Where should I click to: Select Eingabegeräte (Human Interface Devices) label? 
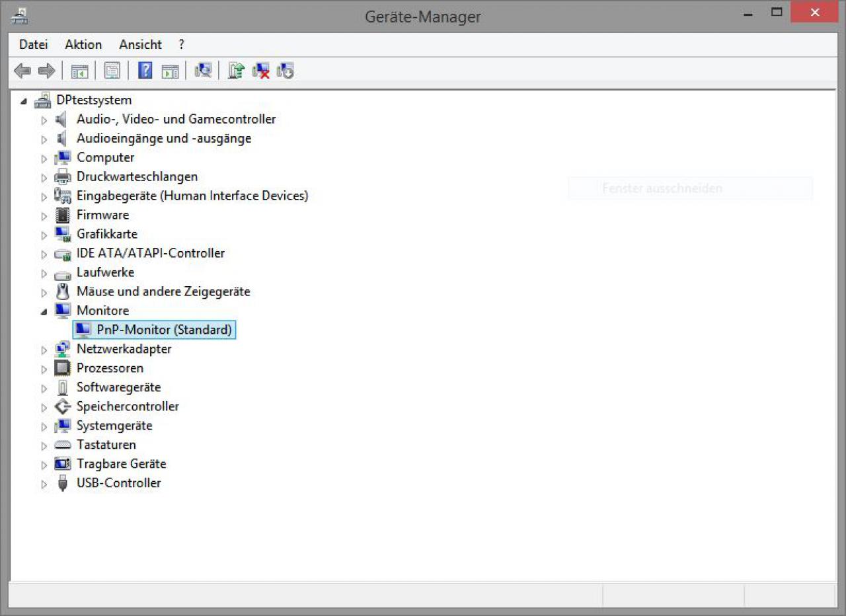coord(192,196)
